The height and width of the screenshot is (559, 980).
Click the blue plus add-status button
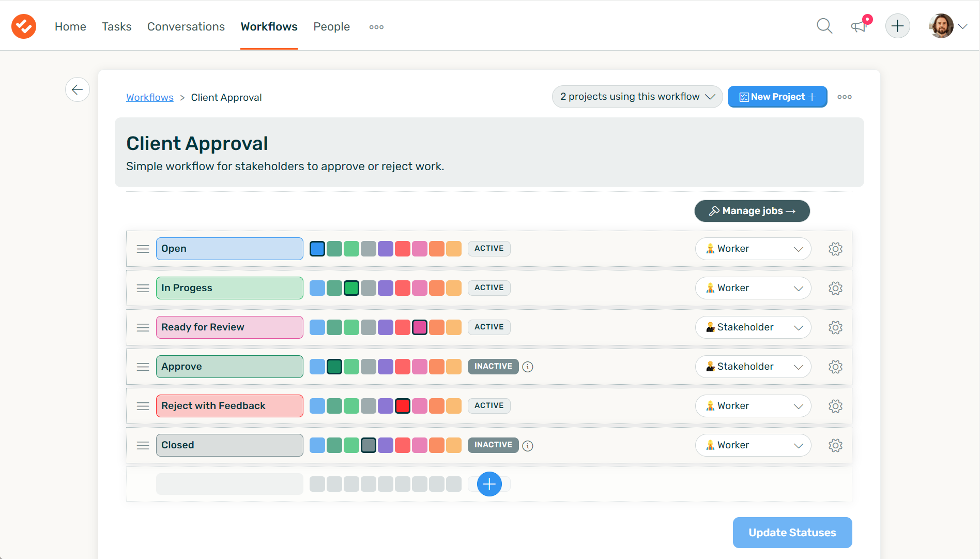click(489, 484)
